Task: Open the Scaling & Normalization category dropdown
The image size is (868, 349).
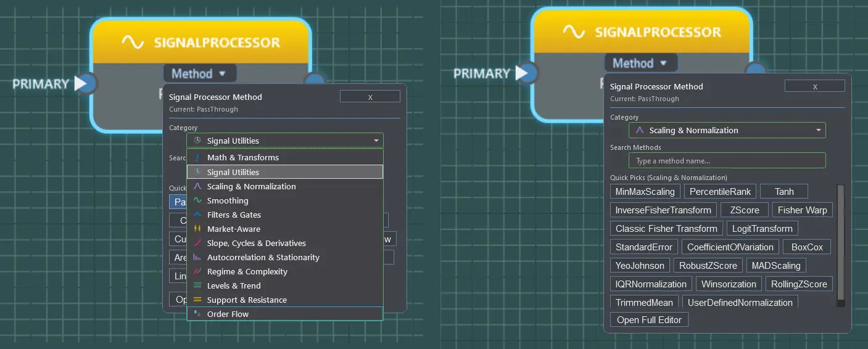Action: click(x=727, y=130)
